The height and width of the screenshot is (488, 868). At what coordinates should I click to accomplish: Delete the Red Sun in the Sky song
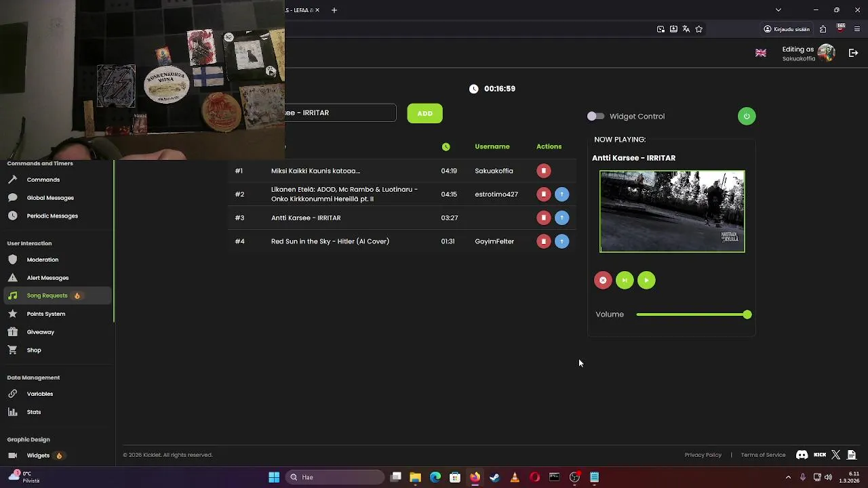coord(543,241)
